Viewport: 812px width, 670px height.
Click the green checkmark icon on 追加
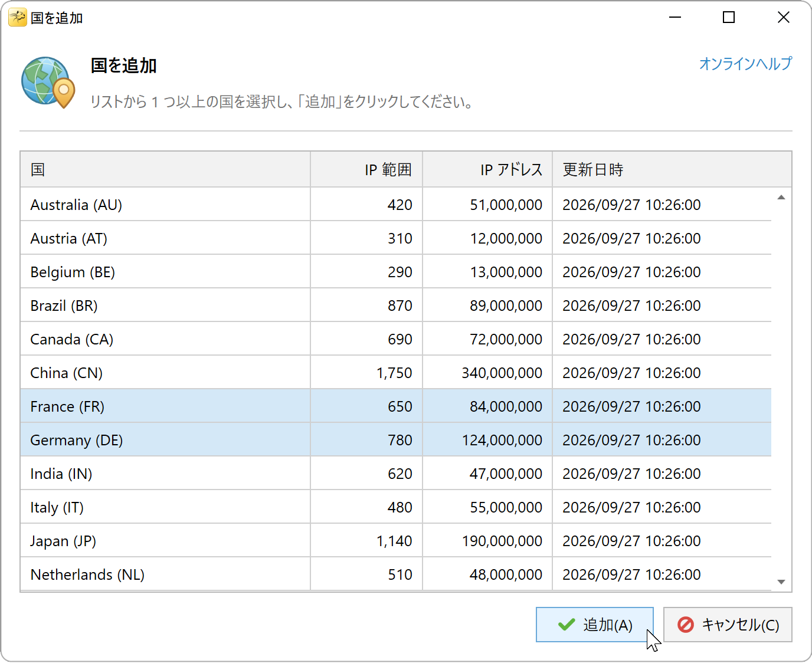(x=567, y=625)
